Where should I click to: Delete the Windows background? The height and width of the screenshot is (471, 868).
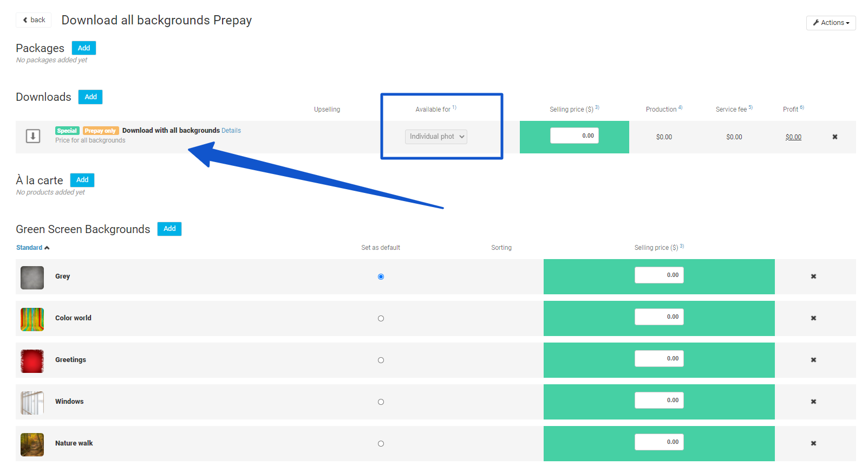[813, 402]
